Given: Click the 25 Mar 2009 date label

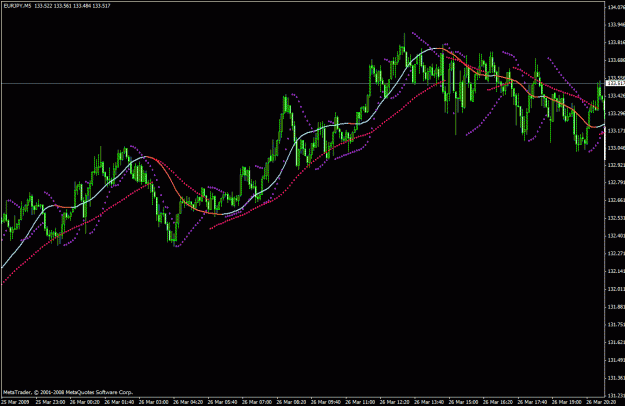Looking at the screenshot, I should [x=16, y=402].
